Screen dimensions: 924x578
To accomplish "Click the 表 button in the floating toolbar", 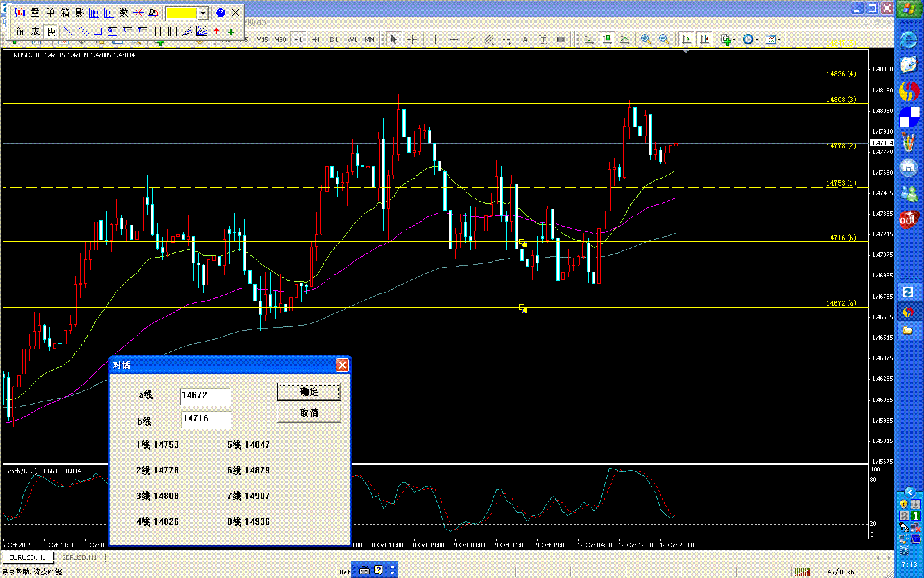I will (36, 31).
